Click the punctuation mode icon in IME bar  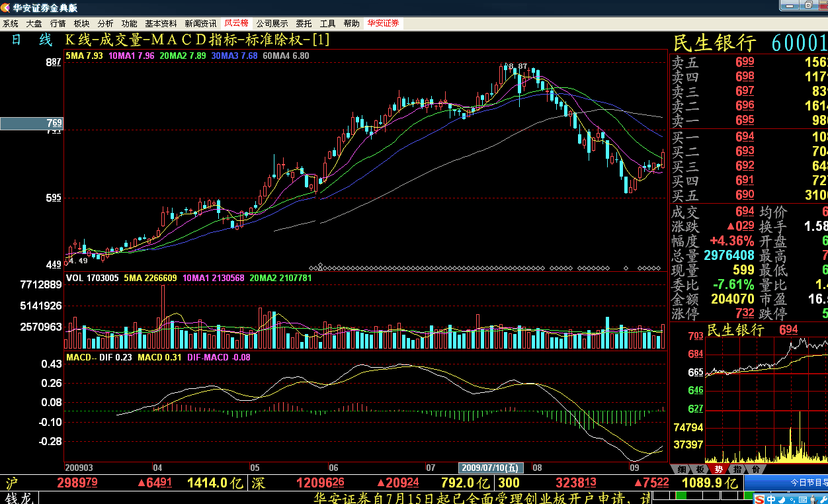[792, 499]
